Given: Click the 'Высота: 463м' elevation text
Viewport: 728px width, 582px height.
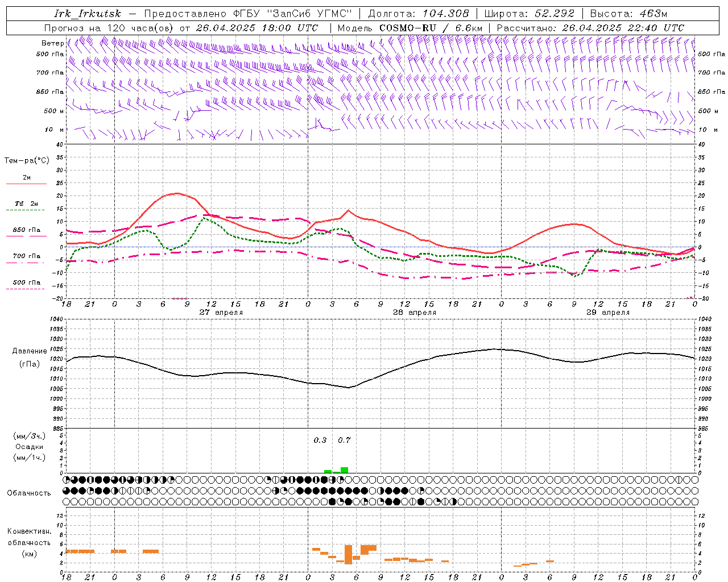Looking at the screenshot, I should click(628, 14).
